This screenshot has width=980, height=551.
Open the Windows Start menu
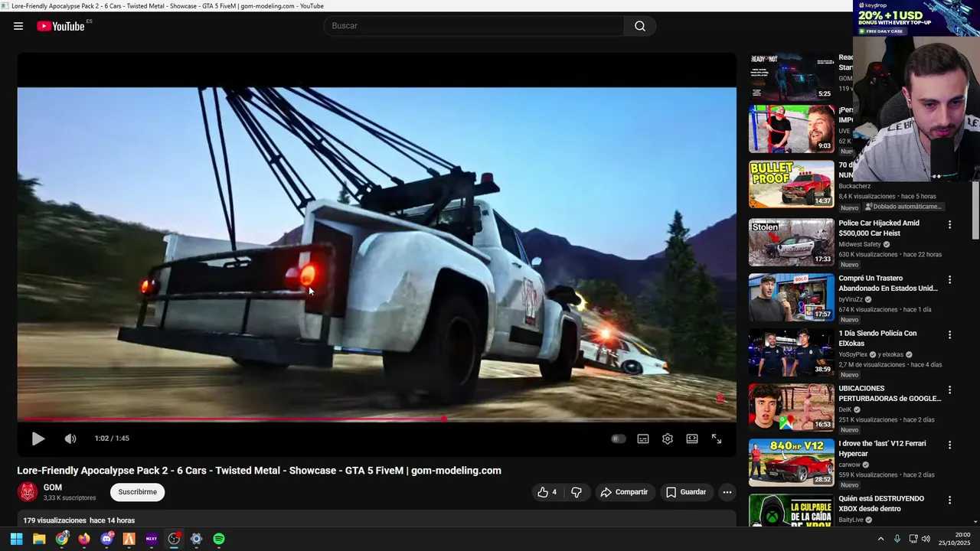pos(16,539)
